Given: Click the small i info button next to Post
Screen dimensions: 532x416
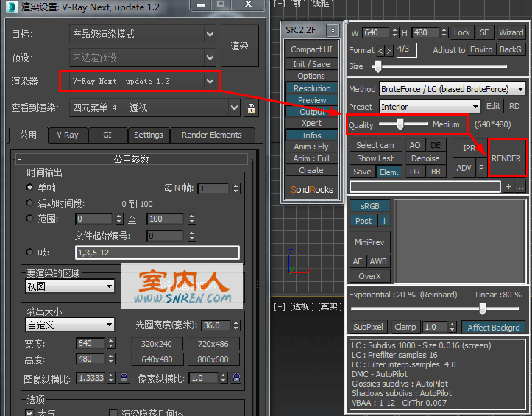Looking at the screenshot, I should 384,221.
